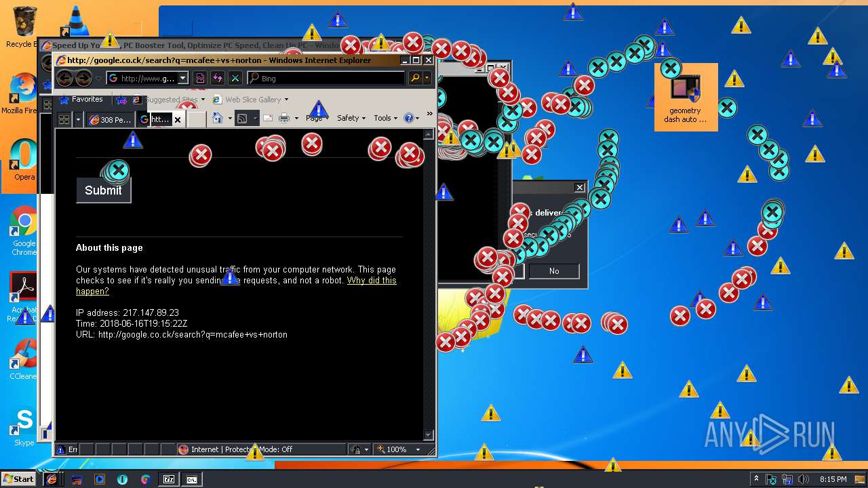
Task: Switch to the 308 Pe... tab
Action: point(109,119)
